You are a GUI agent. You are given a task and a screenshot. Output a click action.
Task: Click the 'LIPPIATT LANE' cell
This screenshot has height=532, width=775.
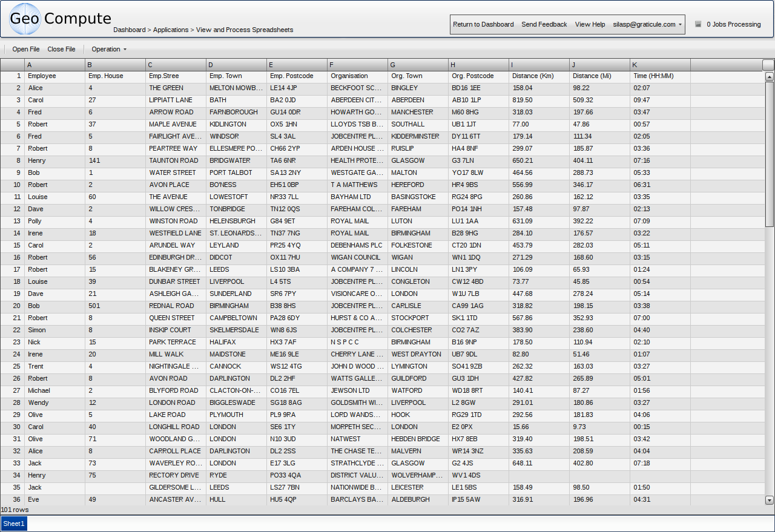(x=176, y=100)
